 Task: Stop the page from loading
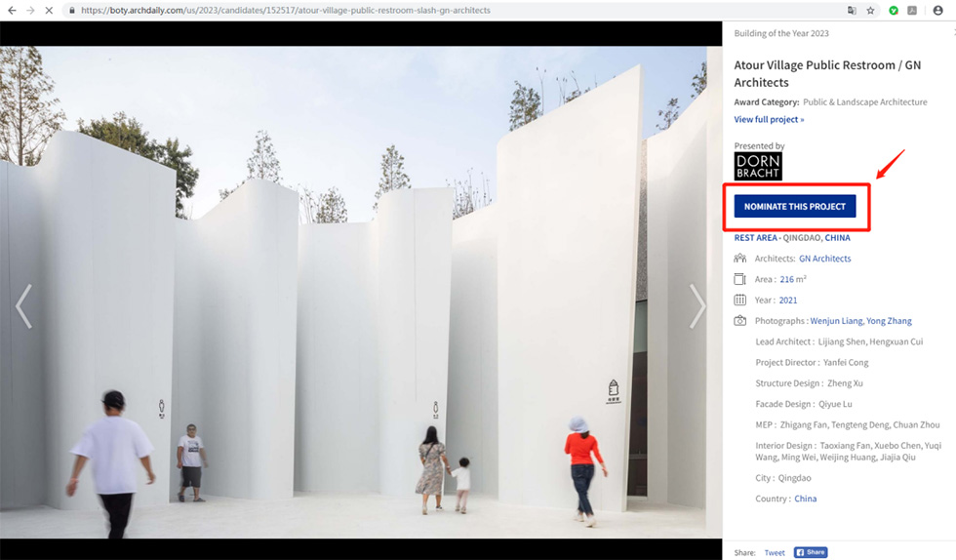(49, 10)
